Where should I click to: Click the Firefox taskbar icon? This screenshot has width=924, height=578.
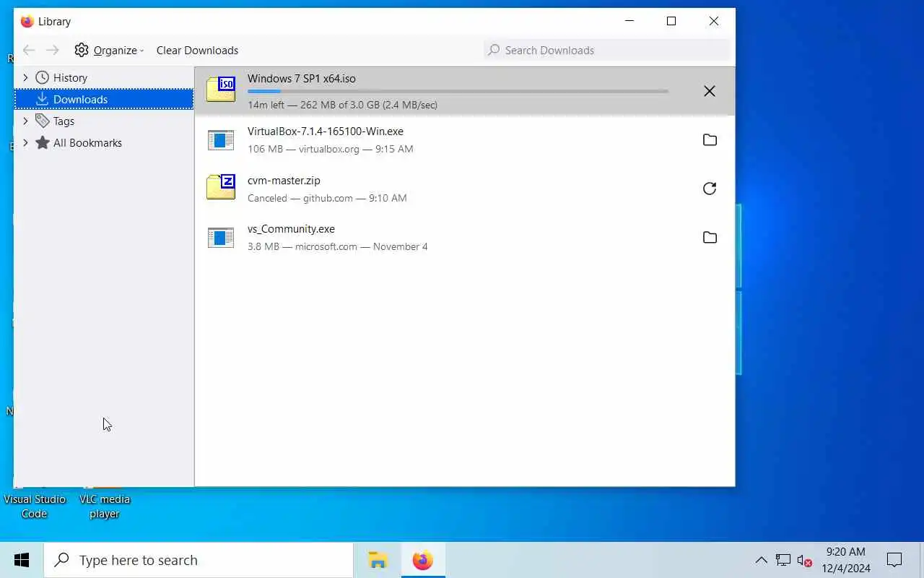423,560
